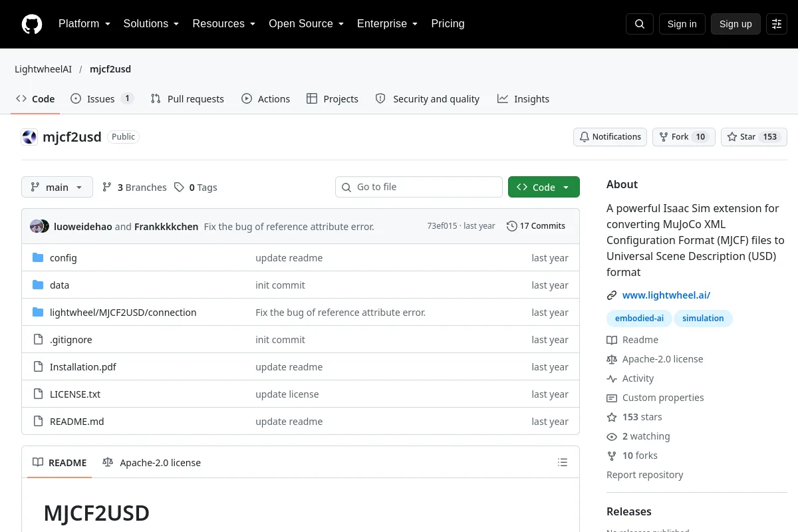The width and height of the screenshot is (798, 532).
Task: Click Sign in button
Action: click(682, 24)
